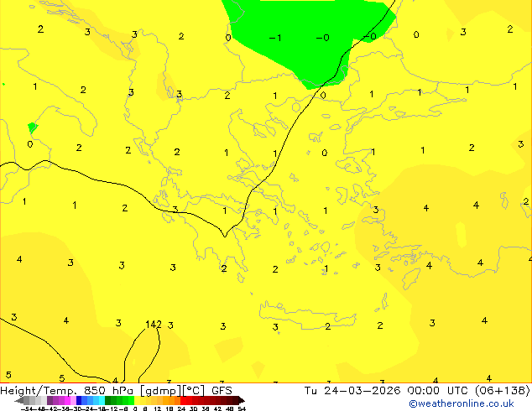Screen dimensions: 532x411
Task: Click the legend scale value 12
Action: click(x=158, y=408)
